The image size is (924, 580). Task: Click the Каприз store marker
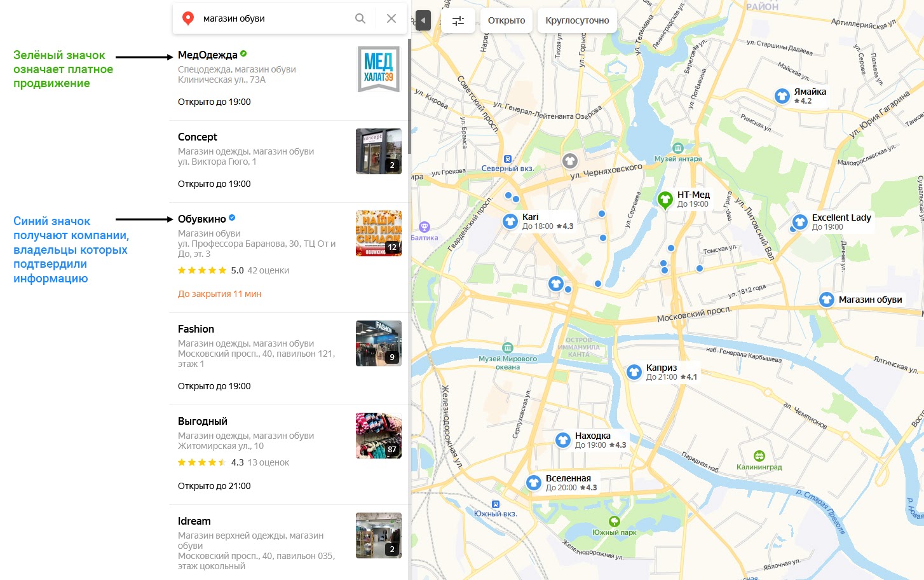tap(634, 372)
